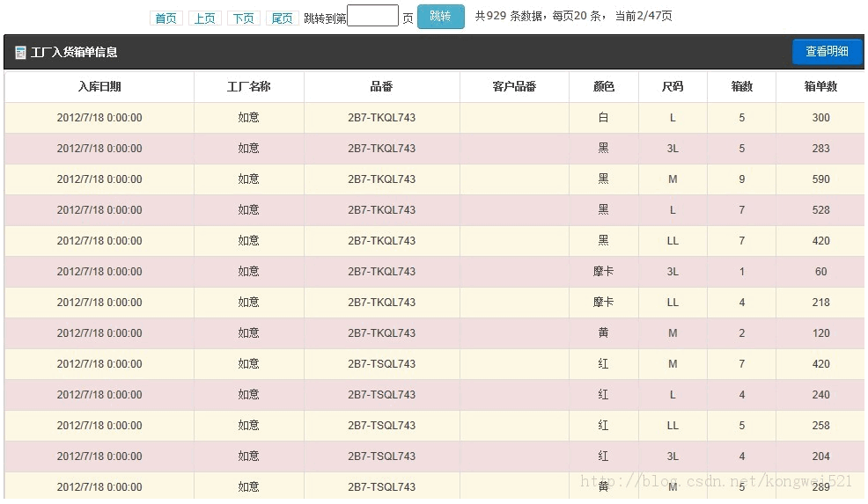Jump to last page via 尾页
This screenshot has width=868, height=504.
coord(282,18)
